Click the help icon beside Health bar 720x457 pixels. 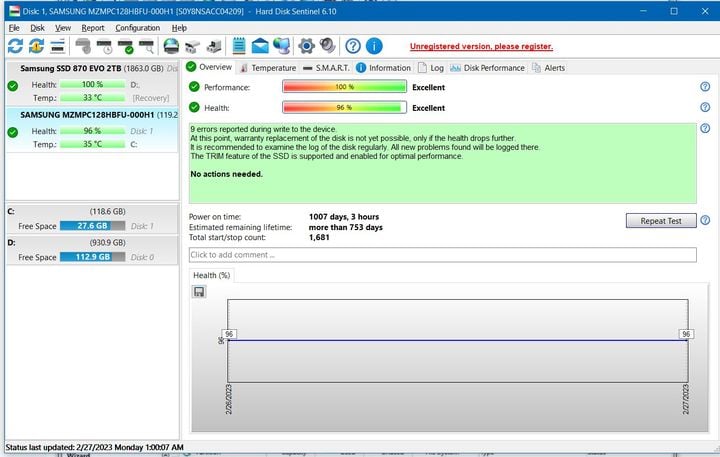pyautogui.click(x=705, y=107)
